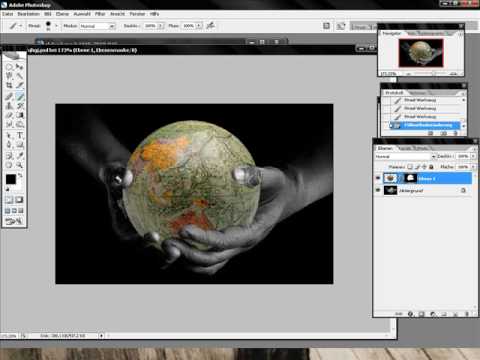Toggle lock transparent pixels checkbox
This screenshot has width=480, height=360.
[410, 166]
